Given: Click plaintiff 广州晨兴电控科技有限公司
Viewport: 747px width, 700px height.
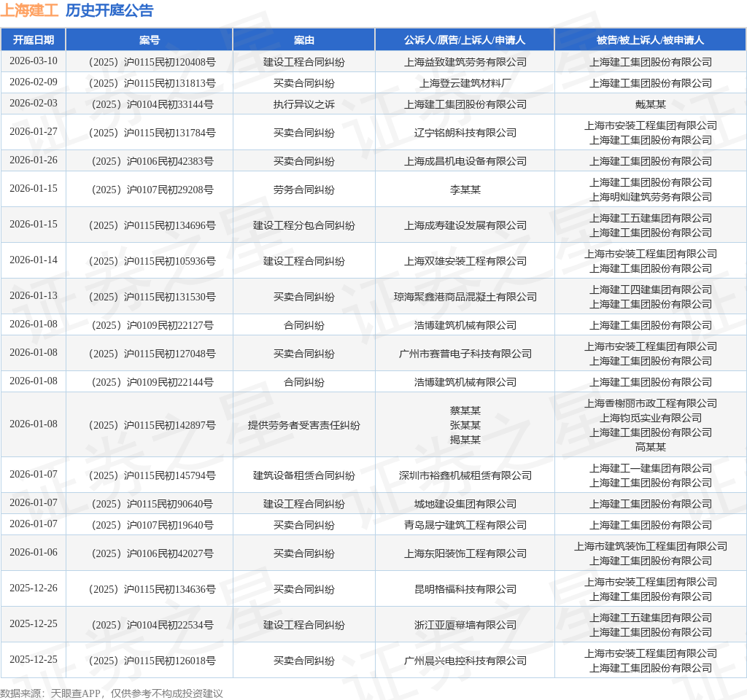Looking at the screenshot, I should 465,661.
